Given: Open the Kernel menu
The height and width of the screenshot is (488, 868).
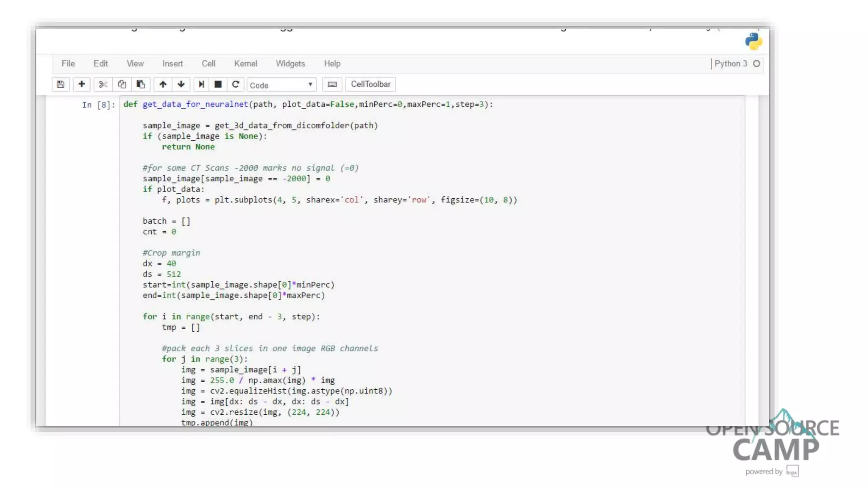Looking at the screenshot, I should 245,64.
